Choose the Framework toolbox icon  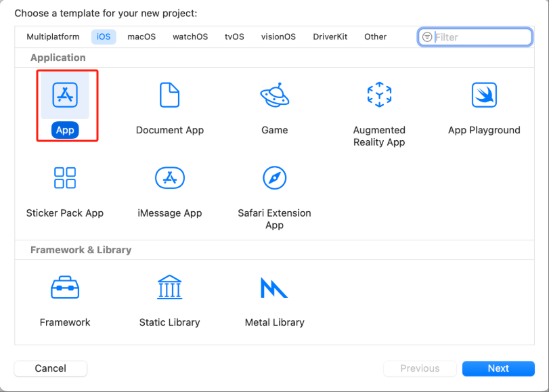point(65,287)
